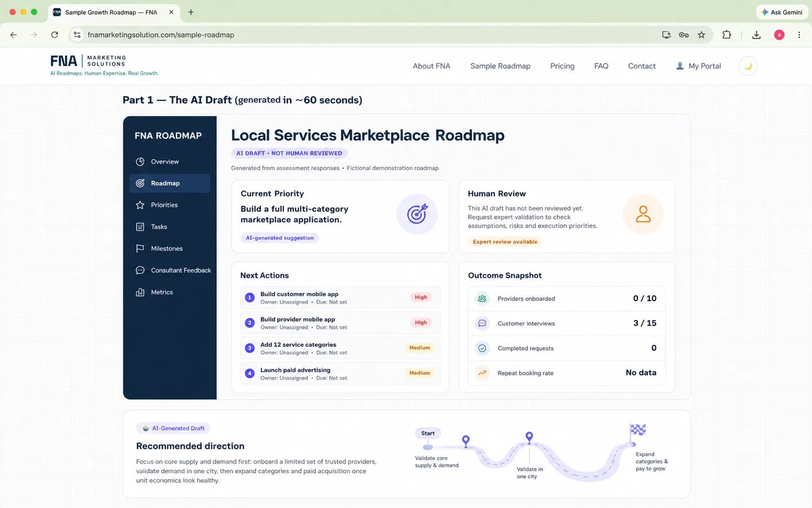The image size is (812, 508).
Task: Click the first map pin after Start
Action: click(466, 440)
